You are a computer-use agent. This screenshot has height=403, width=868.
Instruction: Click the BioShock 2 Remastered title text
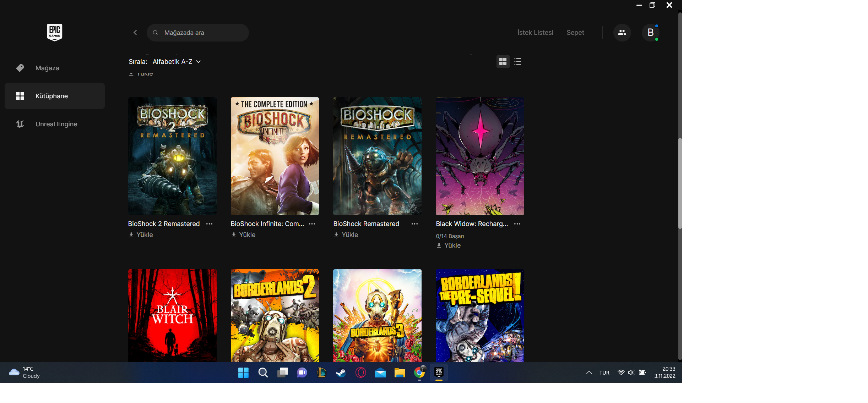pos(164,224)
